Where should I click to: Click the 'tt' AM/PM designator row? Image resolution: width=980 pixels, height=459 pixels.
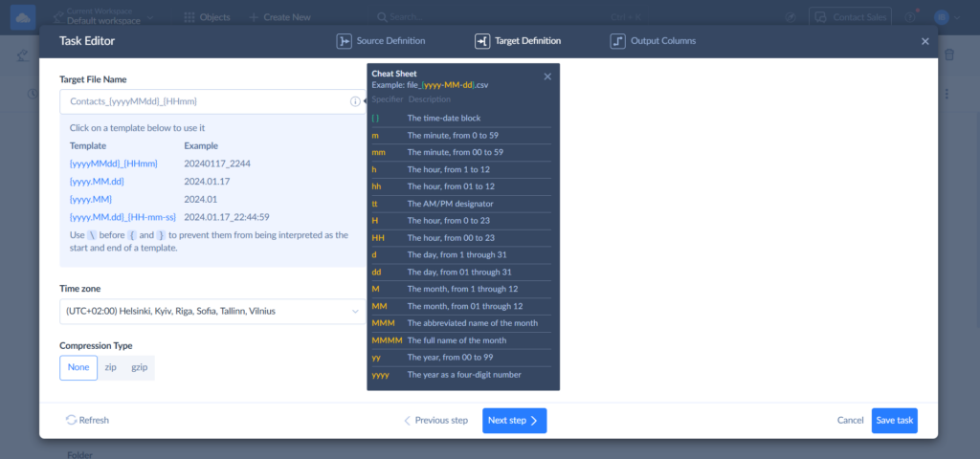(x=461, y=204)
